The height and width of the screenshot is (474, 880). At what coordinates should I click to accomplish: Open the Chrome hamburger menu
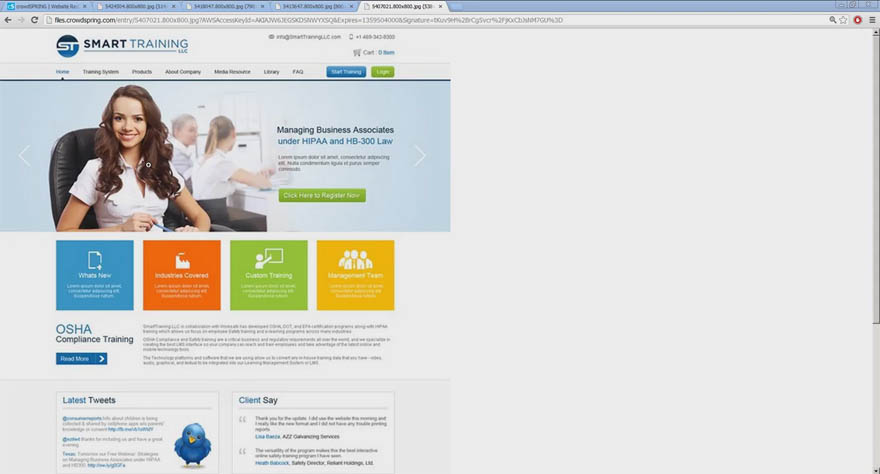[x=872, y=20]
